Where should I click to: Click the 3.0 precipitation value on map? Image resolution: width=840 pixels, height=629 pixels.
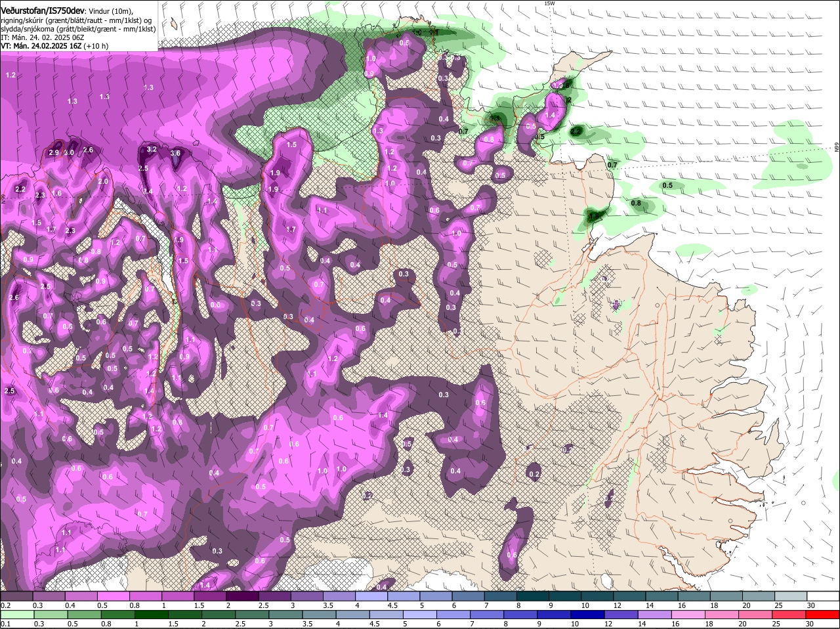click(x=70, y=152)
